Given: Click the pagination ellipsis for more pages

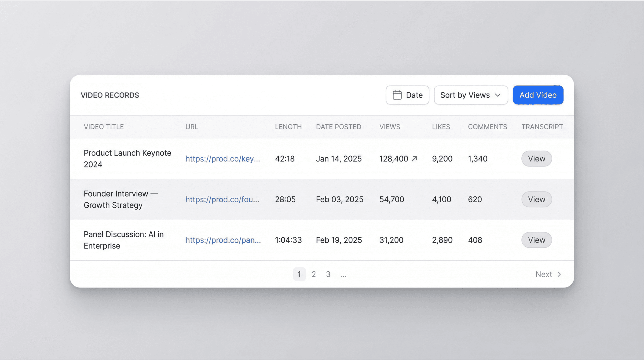Looking at the screenshot, I should pos(343,275).
